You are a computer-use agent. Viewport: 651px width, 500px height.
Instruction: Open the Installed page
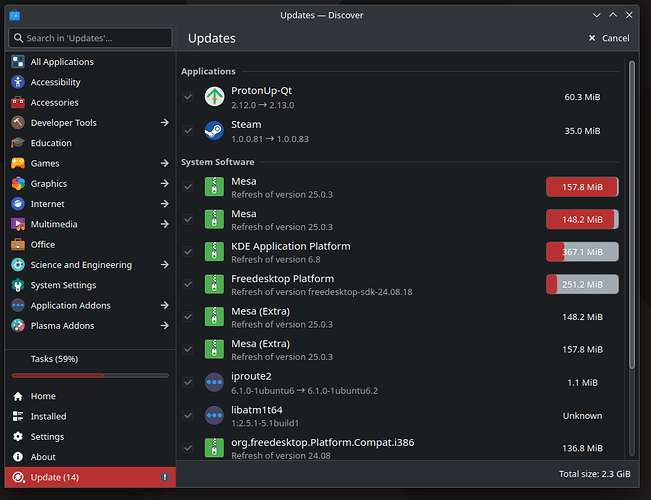point(48,416)
